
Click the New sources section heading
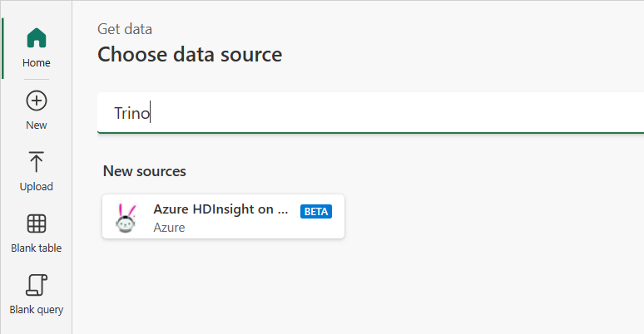[144, 171]
